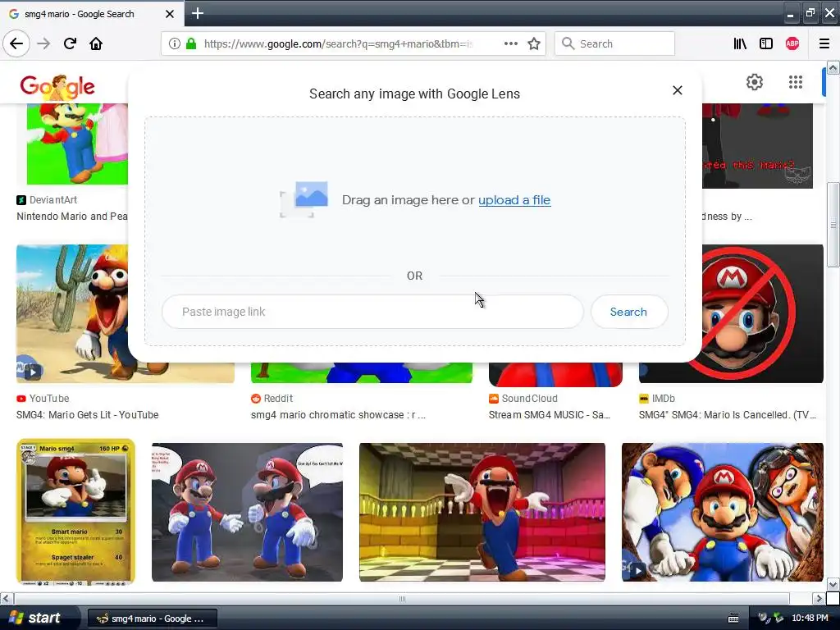Click the horizontal scrollbar right arrow

(819, 598)
